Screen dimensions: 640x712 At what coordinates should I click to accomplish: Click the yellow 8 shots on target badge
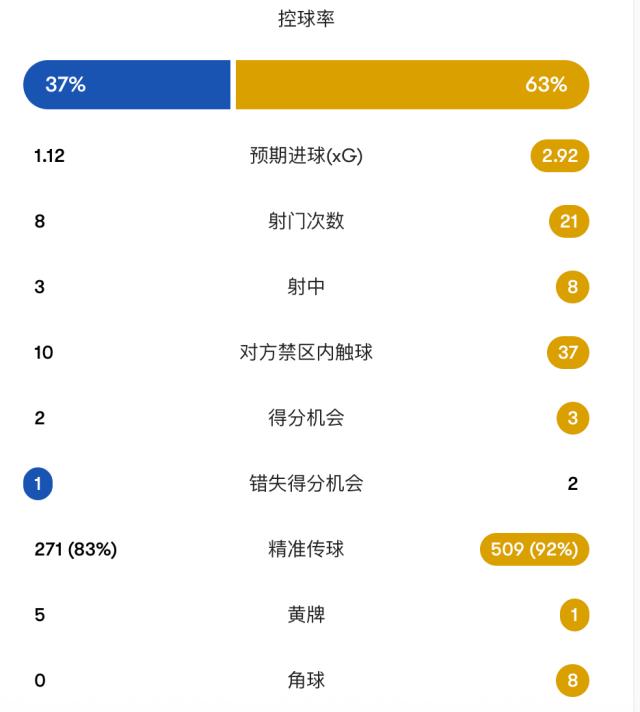[x=572, y=287]
